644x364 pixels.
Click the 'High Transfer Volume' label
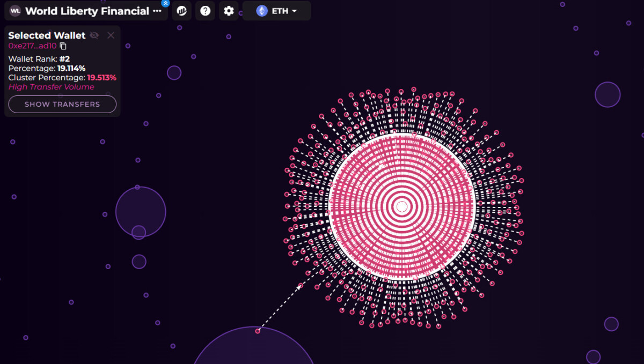point(51,87)
